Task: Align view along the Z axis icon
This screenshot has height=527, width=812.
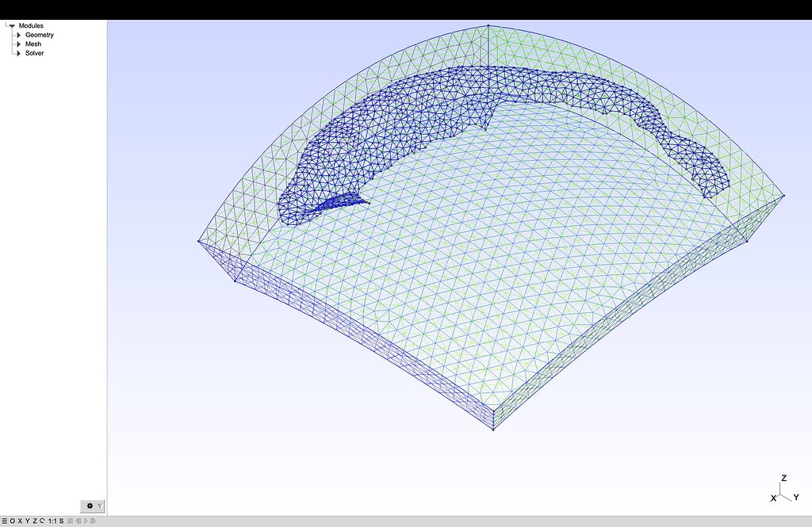Action: 35,521
